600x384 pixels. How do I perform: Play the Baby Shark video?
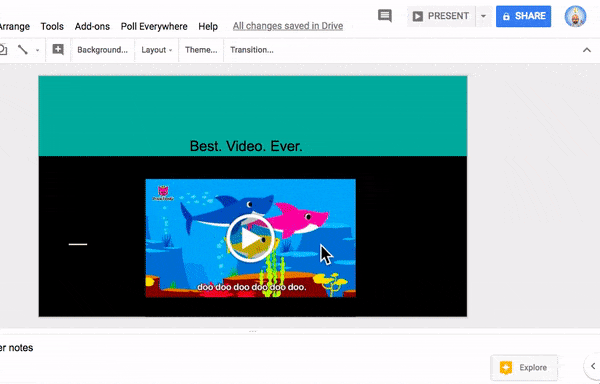pyautogui.click(x=250, y=238)
